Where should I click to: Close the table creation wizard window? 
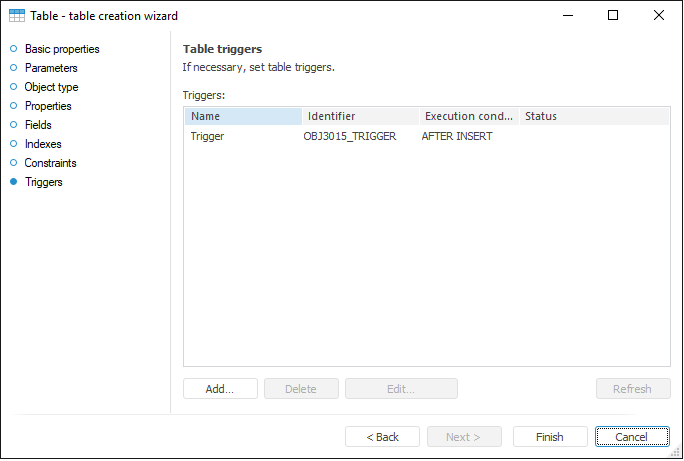pyautogui.click(x=658, y=15)
